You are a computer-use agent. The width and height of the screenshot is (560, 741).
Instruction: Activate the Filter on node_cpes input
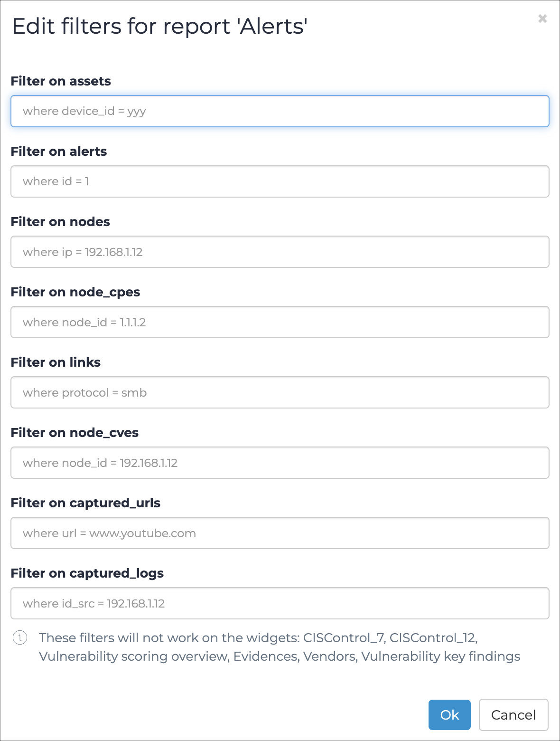(x=280, y=322)
